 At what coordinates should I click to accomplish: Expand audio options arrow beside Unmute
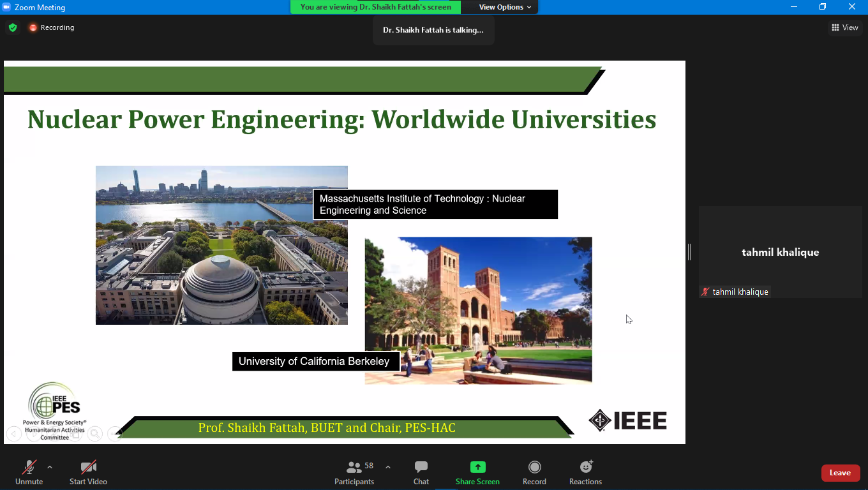click(50, 466)
